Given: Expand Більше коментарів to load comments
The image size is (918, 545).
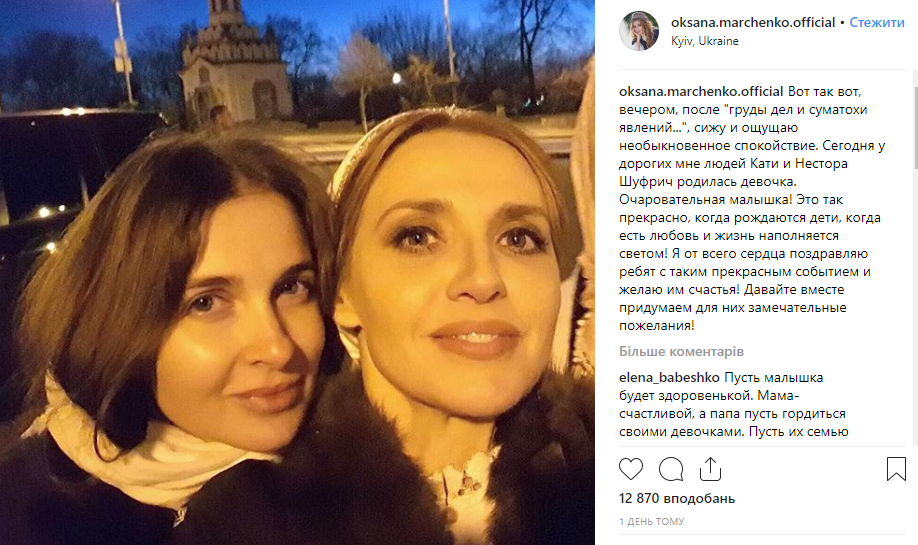Looking at the screenshot, I should 681,351.
